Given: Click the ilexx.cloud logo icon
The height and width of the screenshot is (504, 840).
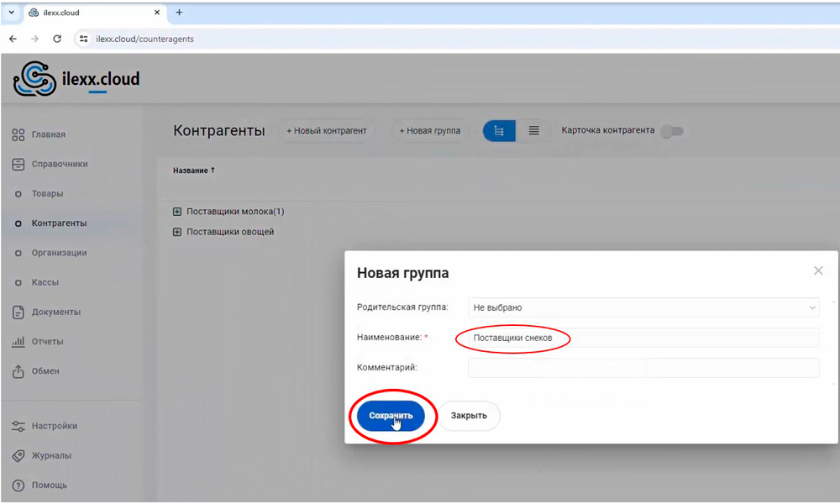Looking at the screenshot, I should click(34, 79).
